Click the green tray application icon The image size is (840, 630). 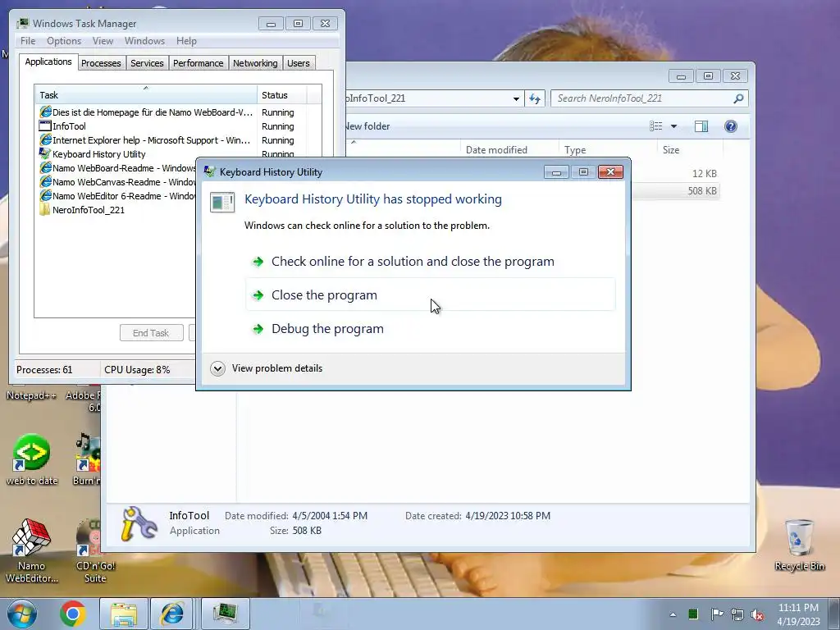693,614
